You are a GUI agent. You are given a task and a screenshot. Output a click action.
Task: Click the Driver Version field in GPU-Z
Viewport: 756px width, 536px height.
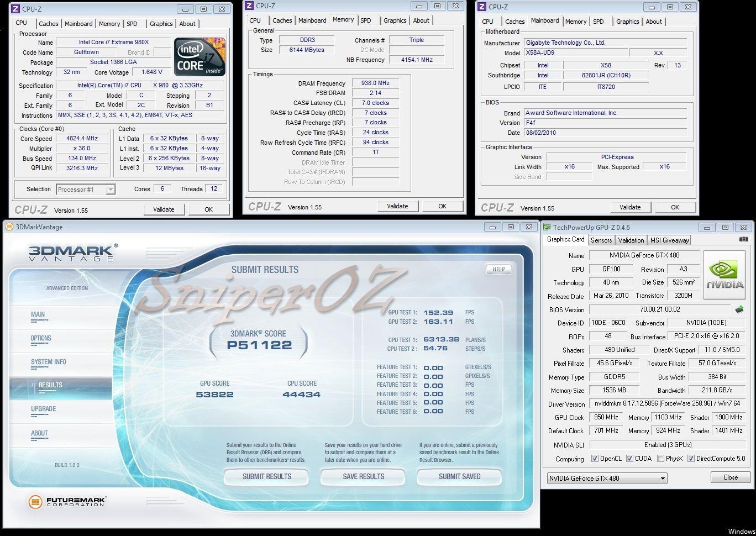click(x=668, y=404)
